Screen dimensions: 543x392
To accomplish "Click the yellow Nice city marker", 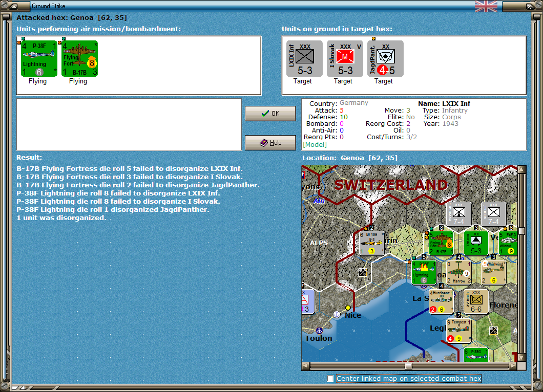I will coord(348,308).
